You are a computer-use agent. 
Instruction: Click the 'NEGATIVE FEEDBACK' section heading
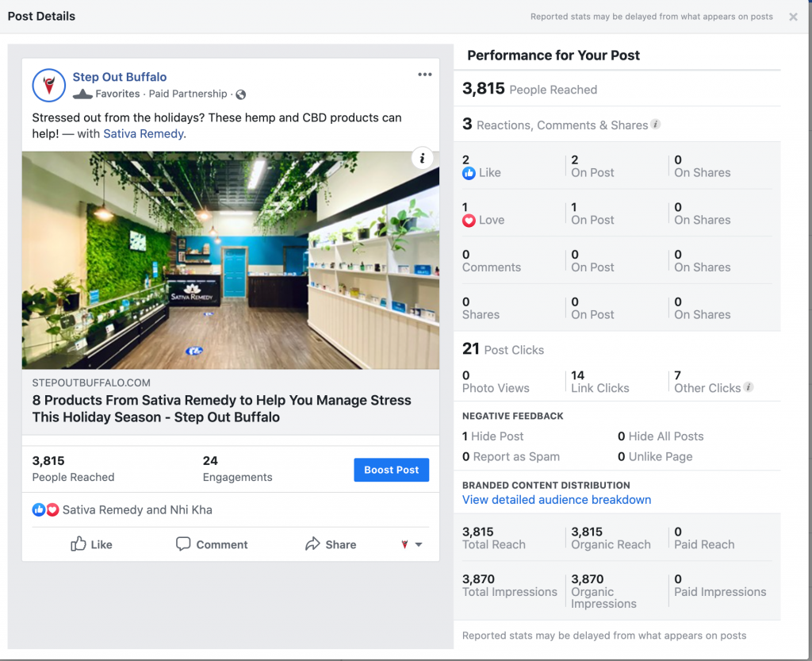[x=513, y=416]
